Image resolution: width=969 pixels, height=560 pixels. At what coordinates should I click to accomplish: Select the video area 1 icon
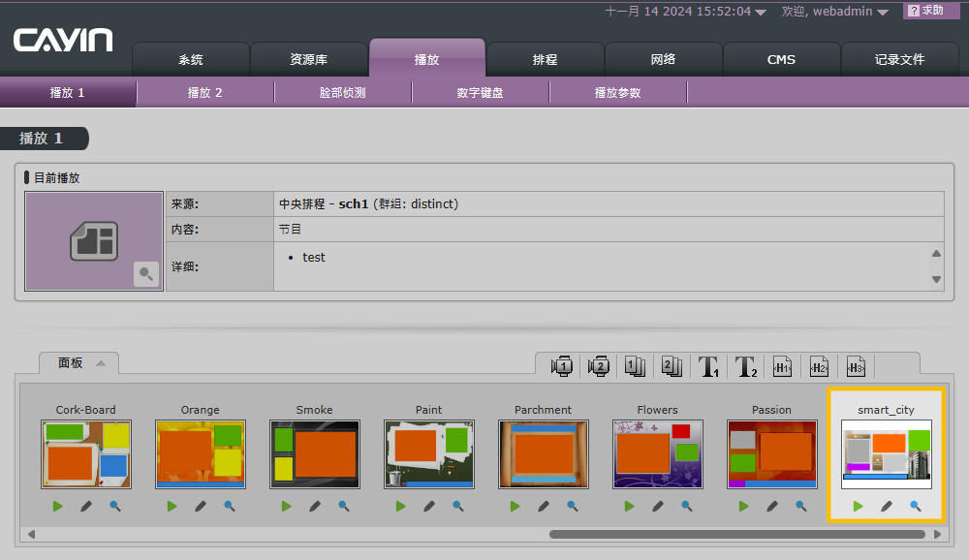point(562,366)
